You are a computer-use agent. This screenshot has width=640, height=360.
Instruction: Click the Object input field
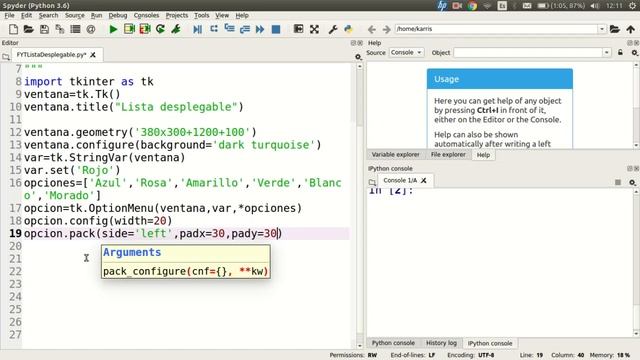click(x=528, y=53)
